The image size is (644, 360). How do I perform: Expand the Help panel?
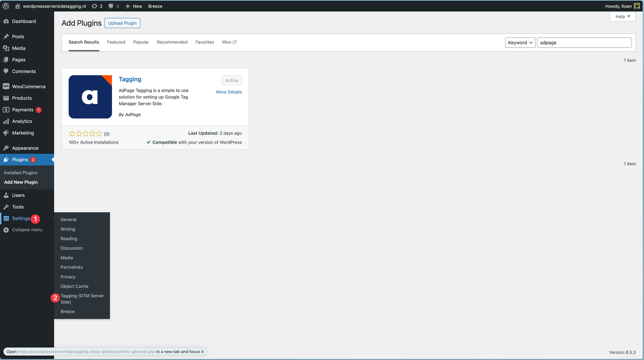coord(622,16)
